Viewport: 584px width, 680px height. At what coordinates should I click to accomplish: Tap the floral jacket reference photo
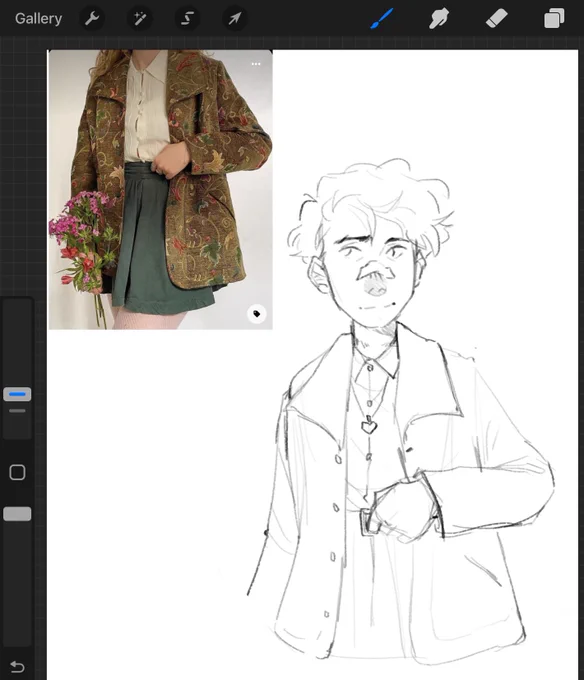tap(160, 190)
